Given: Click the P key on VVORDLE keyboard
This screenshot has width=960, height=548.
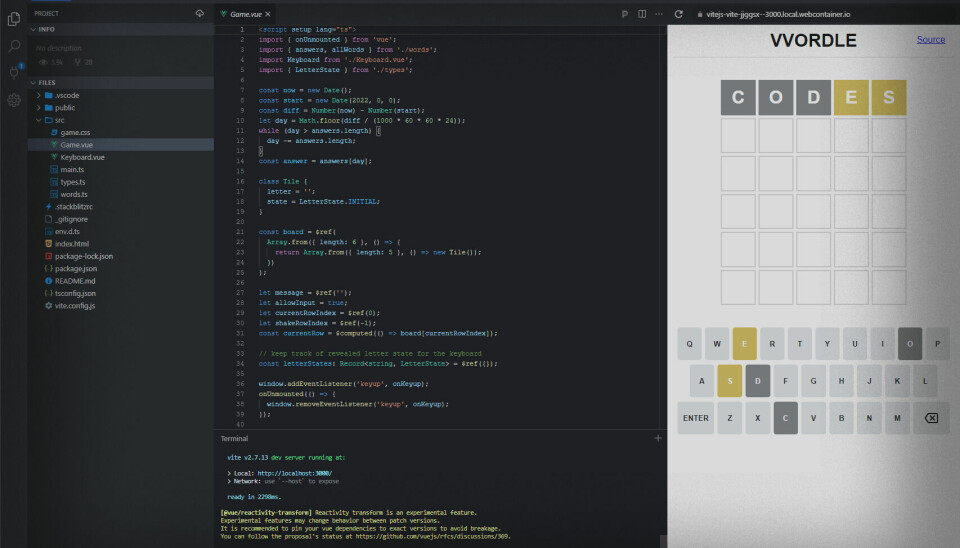Looking at the screenshot, I should pos(937,344).
